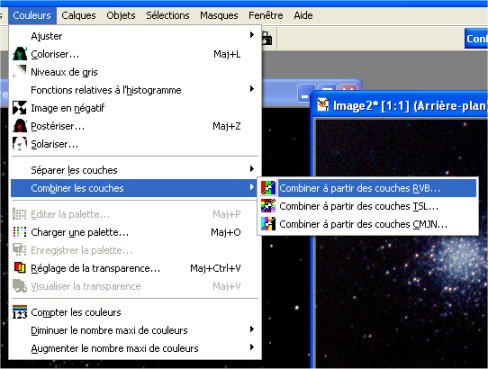The height and width of the screenshot is (369, 488).
Task: Expand Diminuer le nombre maxi de couleurs
Action: (x=252, y=329)
